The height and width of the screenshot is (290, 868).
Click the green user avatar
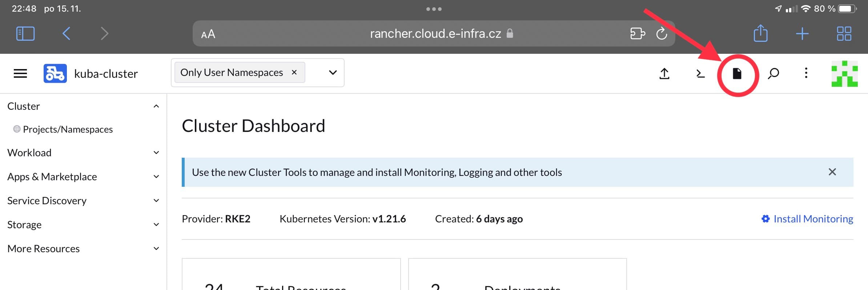click(844, 74)
